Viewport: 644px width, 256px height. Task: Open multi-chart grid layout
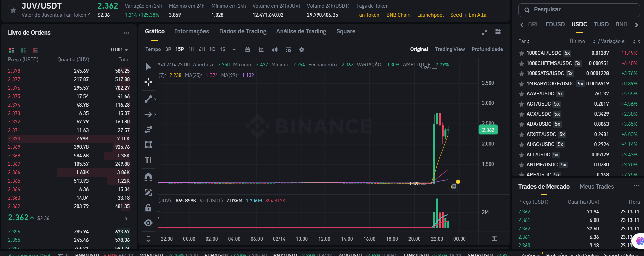pyautogui.click(x=498, y=32)
